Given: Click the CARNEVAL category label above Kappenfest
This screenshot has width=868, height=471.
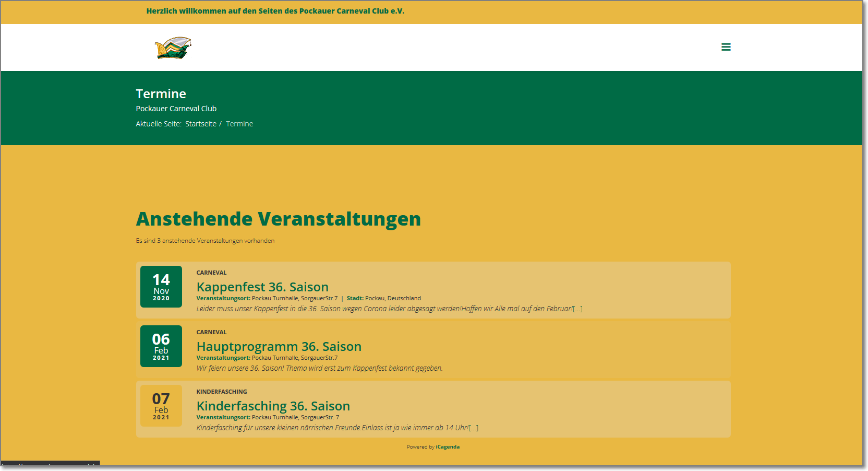Looking at the screenshot, I should pos(211,273).
